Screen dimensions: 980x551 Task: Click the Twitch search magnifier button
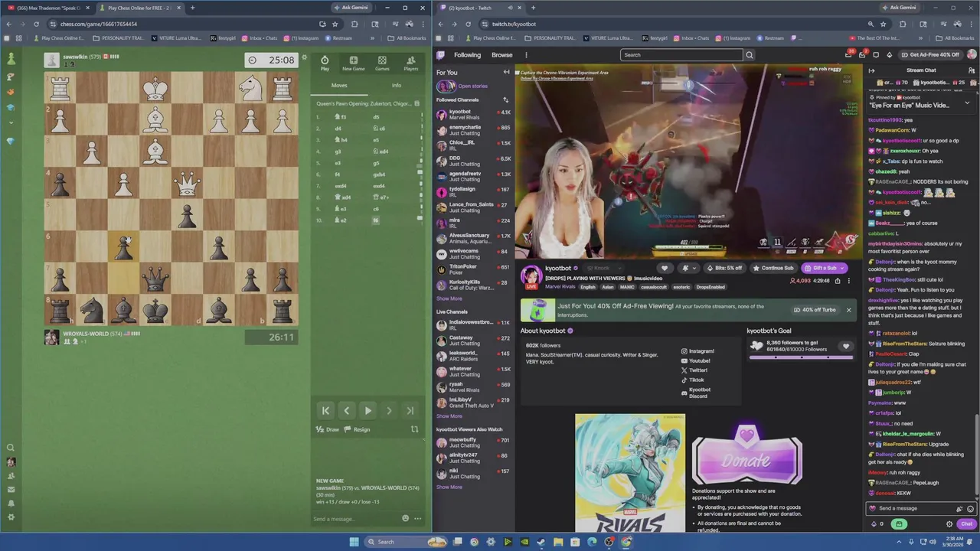click(750, 55)
